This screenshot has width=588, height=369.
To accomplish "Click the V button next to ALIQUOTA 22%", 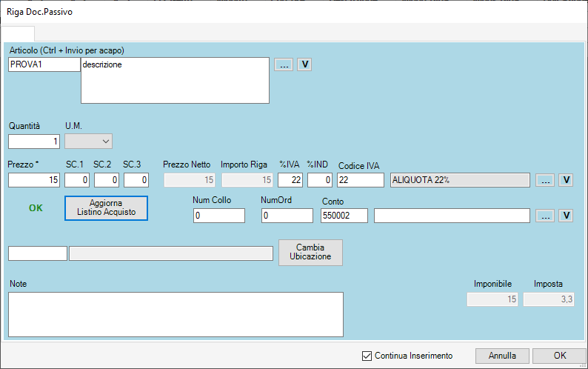I will [x=565, y=180].
